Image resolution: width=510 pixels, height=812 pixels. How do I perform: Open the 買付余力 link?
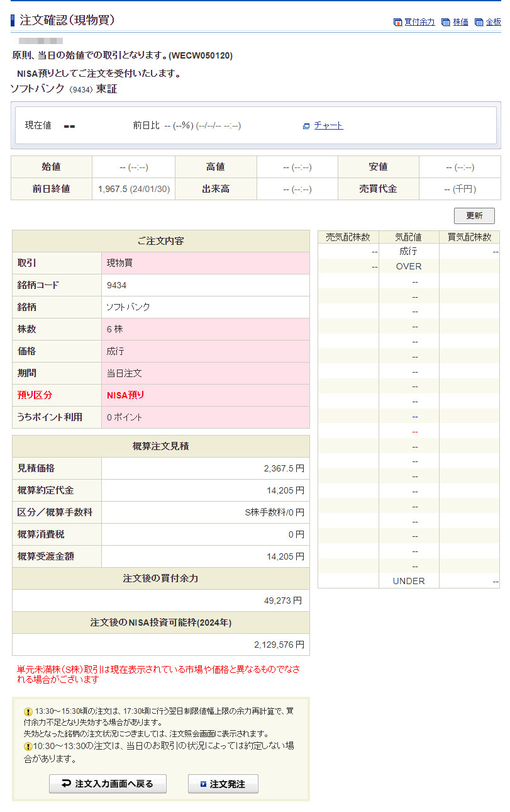pyautogui.click(x=419, y=22)
